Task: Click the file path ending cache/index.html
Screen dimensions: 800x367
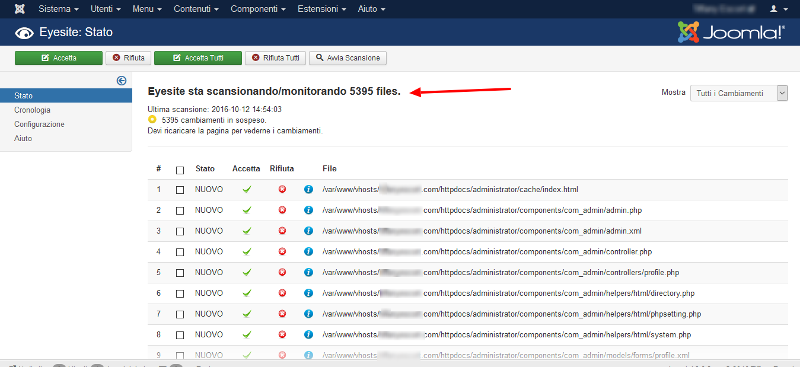Action: tap(450, 189)
